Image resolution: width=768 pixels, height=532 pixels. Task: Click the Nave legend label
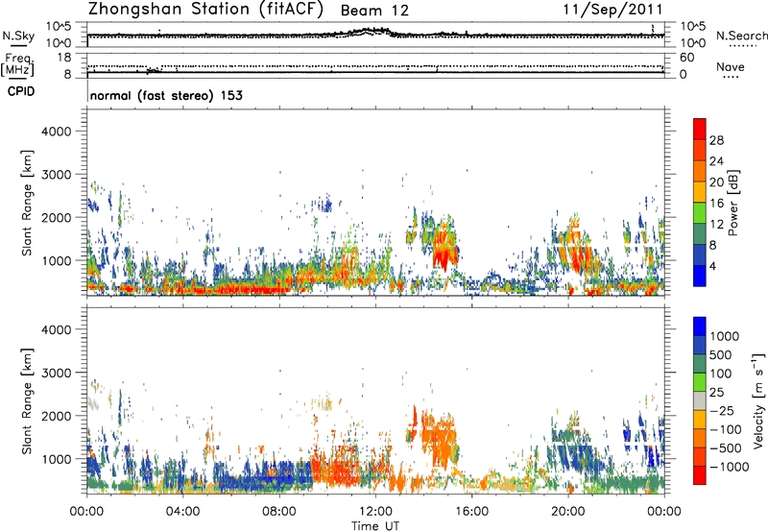click(731, 66)
